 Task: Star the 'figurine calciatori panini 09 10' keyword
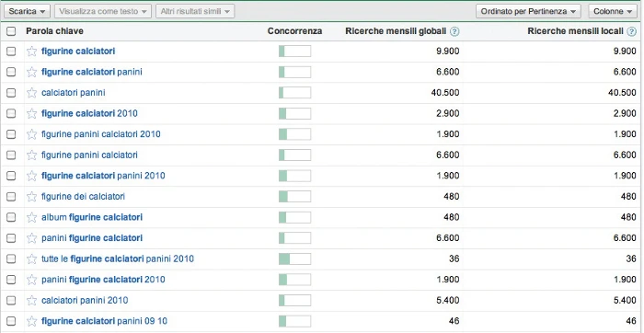pyautogui.click(x=31, y=321)
